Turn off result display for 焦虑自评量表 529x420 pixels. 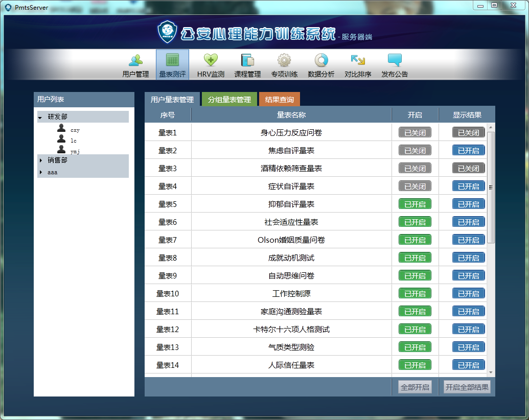point(468,150)
